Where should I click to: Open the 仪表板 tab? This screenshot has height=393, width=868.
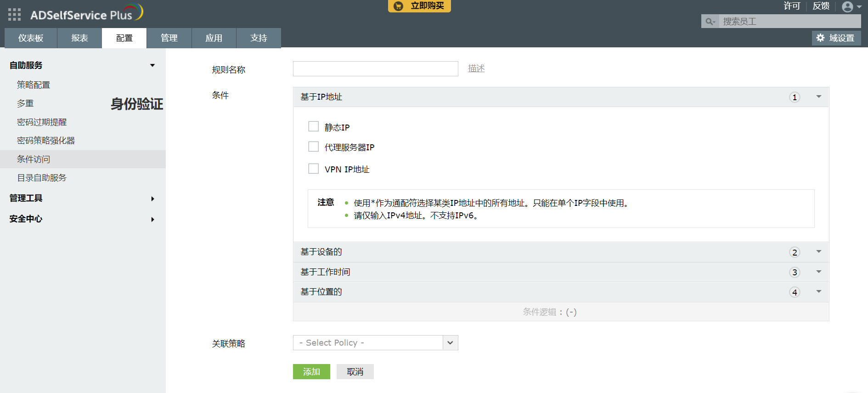point(31,38)
